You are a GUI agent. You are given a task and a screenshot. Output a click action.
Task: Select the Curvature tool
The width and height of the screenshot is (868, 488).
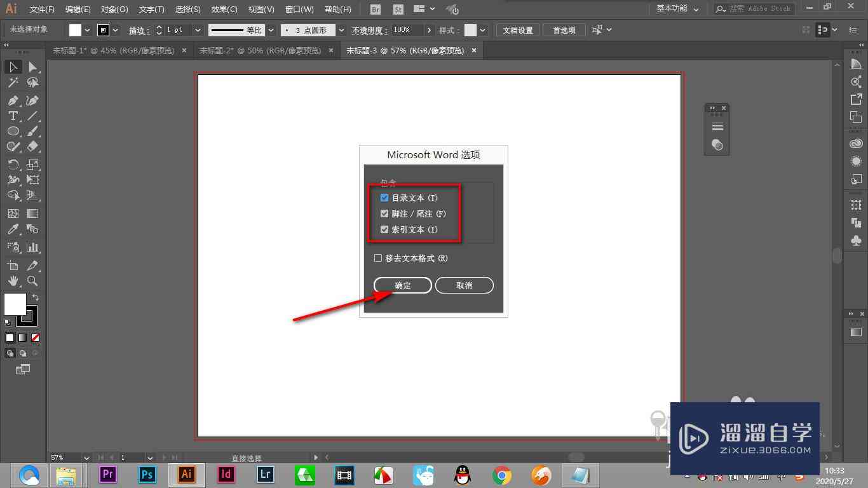tap(32, 100)
